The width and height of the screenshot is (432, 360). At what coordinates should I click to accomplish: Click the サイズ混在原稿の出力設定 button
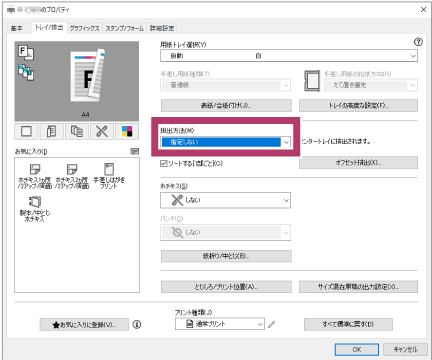[358, 287]
